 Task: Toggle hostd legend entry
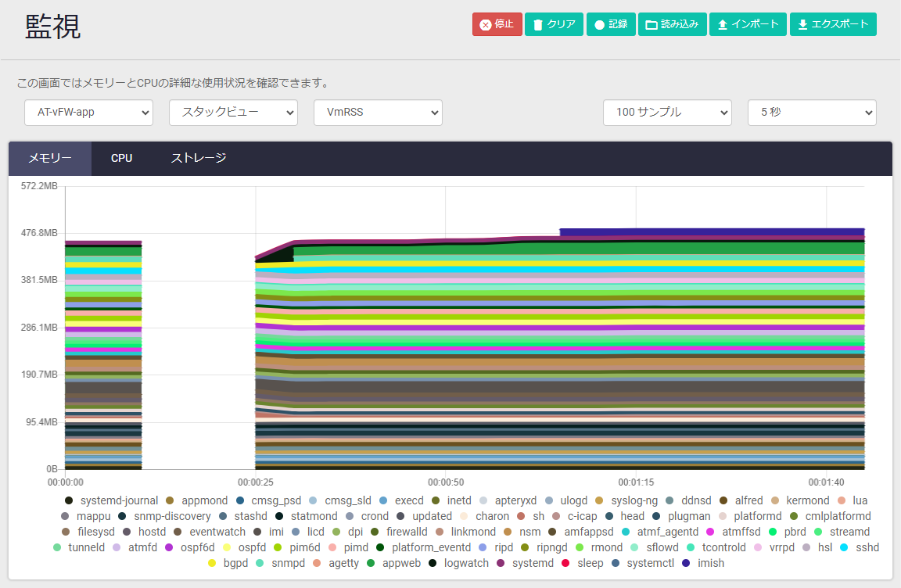[x=144, y=531]
